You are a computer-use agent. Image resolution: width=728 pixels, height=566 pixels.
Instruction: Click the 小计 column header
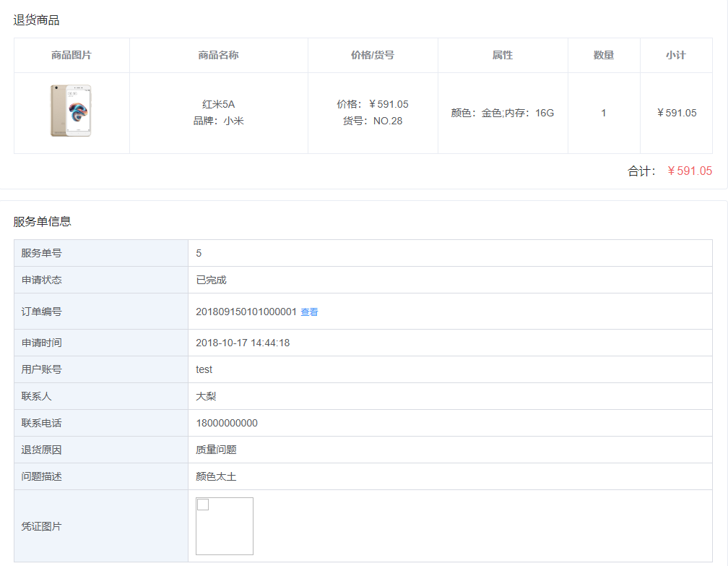pos(676,54)
